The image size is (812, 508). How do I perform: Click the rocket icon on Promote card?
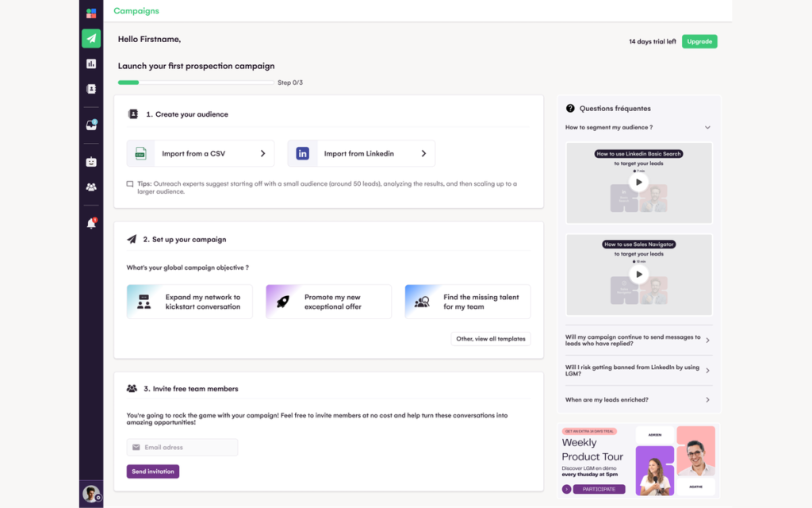283,302
